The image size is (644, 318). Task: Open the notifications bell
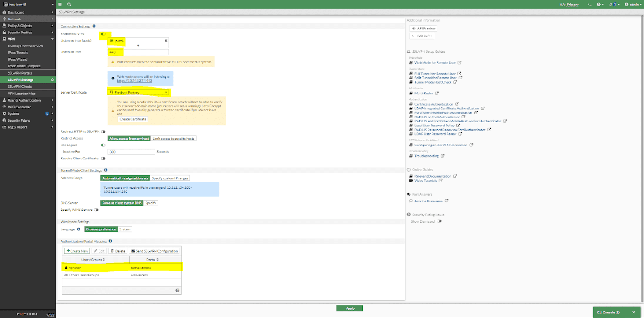pyautogui.click(x=611, y=5)
